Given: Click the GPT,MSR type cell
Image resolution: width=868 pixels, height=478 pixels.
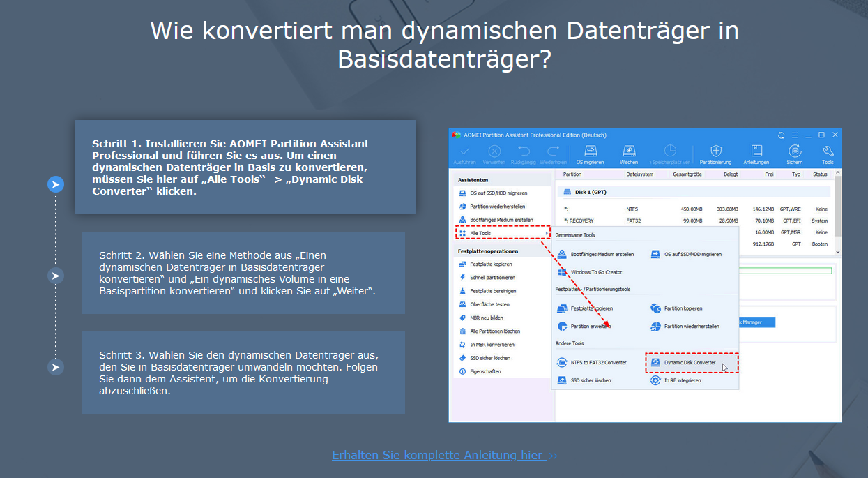Looking at the screenshot, I should 791,232.
